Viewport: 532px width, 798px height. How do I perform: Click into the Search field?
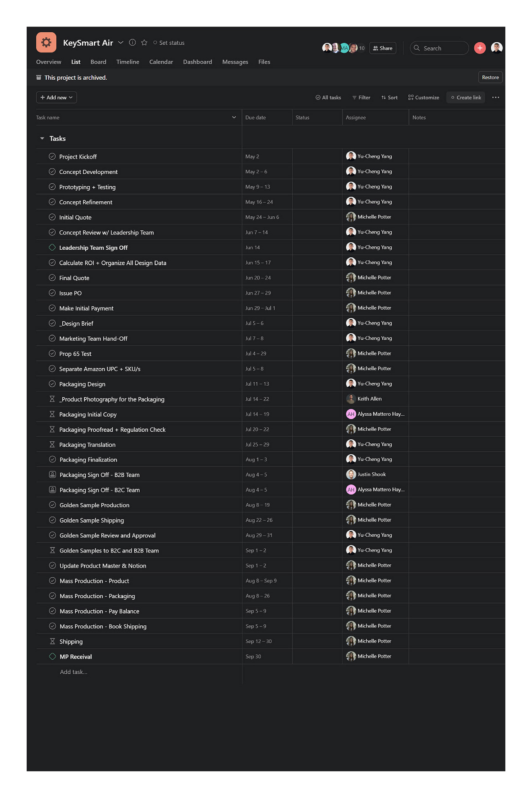tap(439, 48)
